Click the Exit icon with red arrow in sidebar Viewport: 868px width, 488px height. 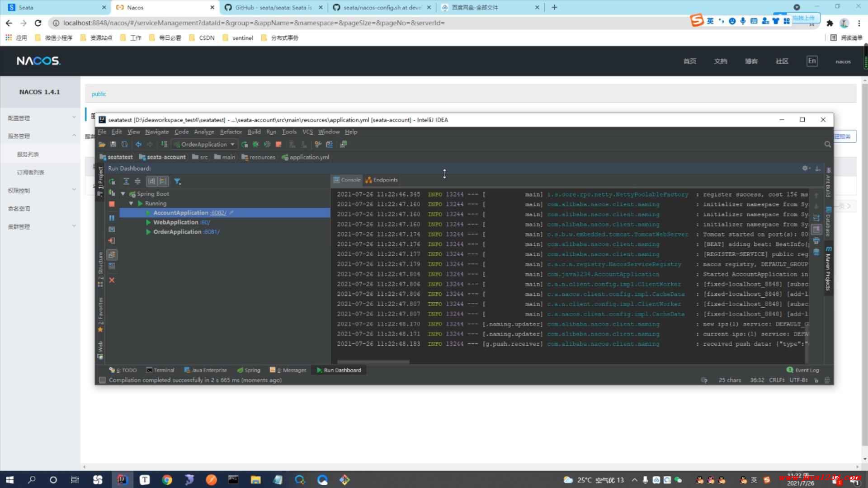(x=112, y=241)
